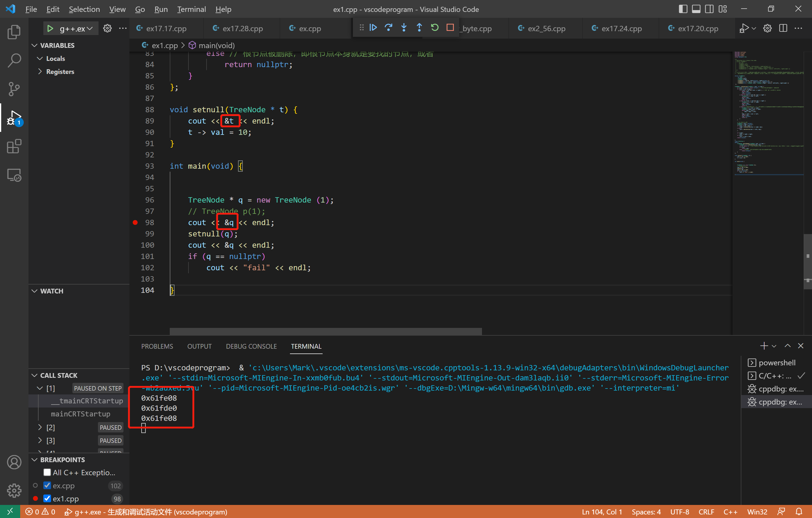Start debugging with green play button
The image size is (812, 518).
50,28
